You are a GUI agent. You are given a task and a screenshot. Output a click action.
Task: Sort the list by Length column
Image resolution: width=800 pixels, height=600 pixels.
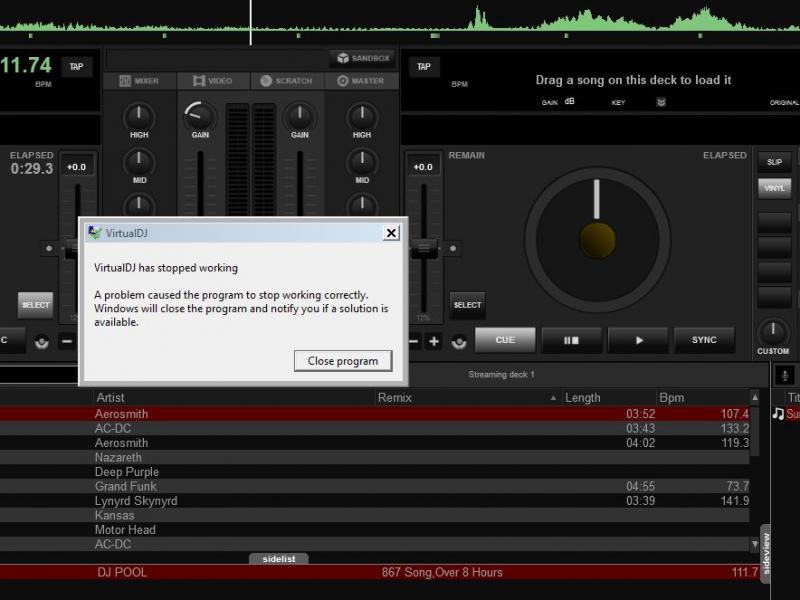[583, 397]
